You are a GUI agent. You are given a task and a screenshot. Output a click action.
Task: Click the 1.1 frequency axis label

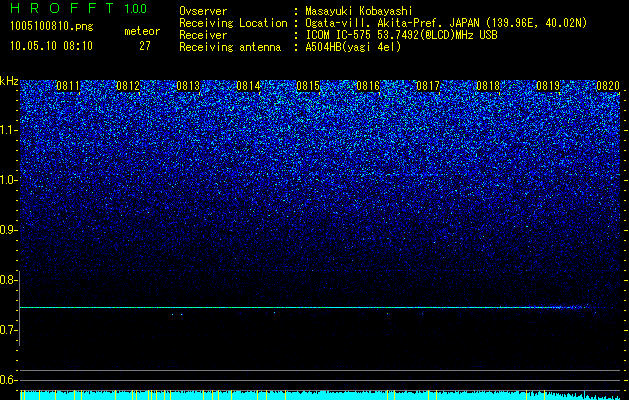(9, 130)
